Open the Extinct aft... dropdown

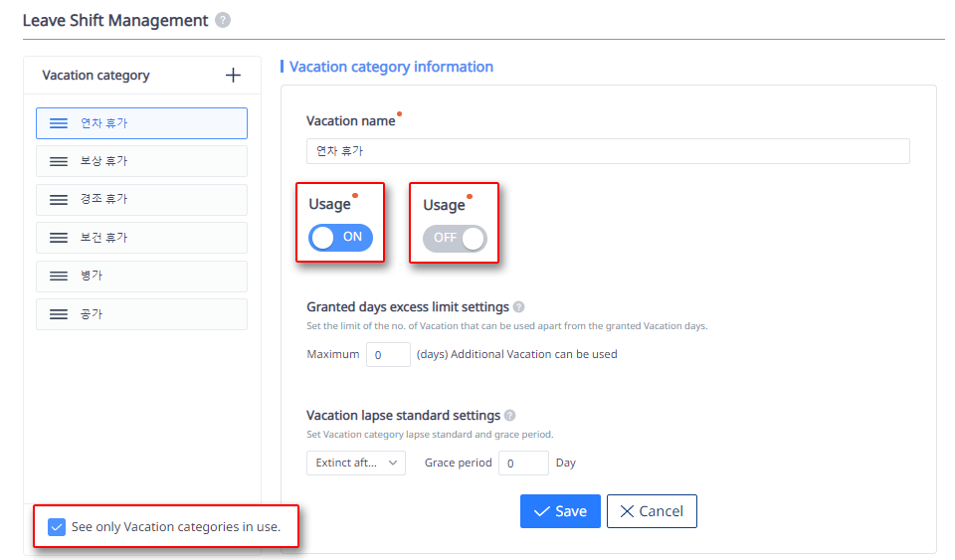[x=356, y=464]
